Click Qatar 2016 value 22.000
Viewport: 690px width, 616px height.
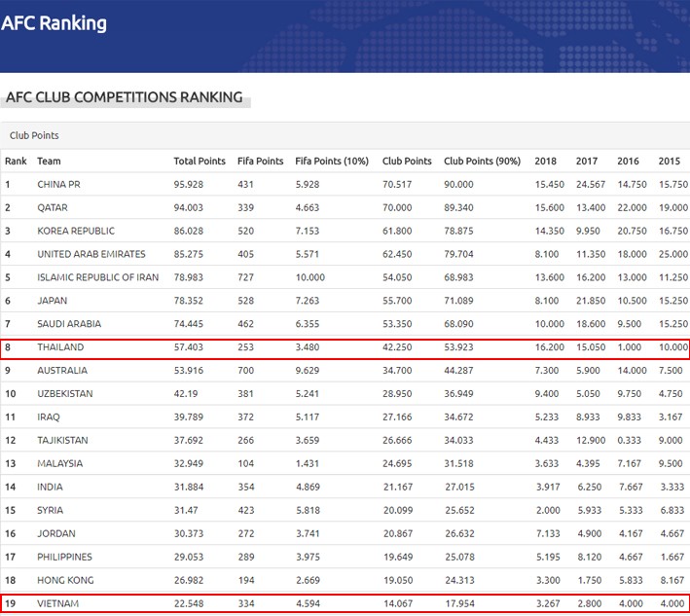click(632, 207)
